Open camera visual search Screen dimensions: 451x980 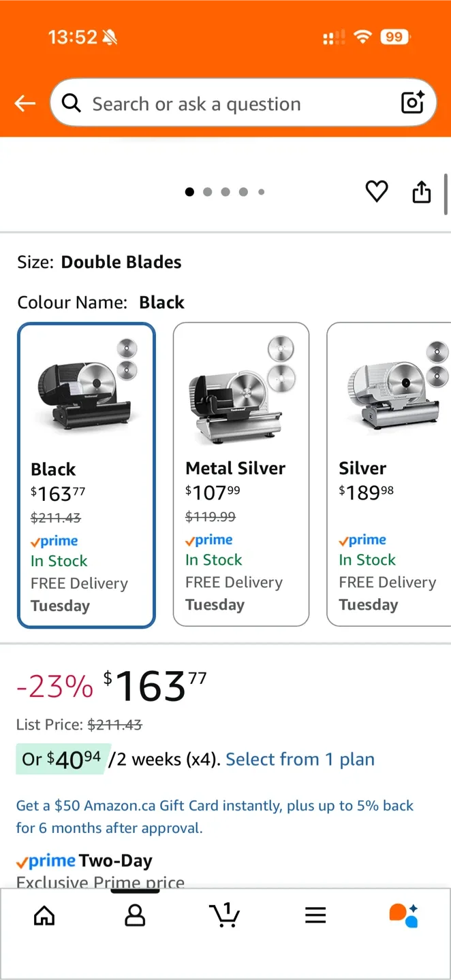pos(412,103)
